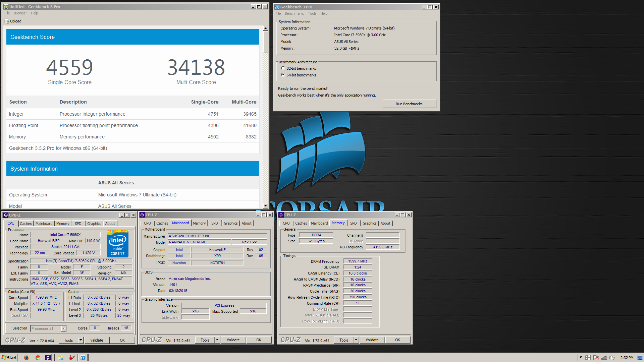Click Validate in Memory CPU-Z window
This screenshot has width=644, height=362.
(372, 340)
